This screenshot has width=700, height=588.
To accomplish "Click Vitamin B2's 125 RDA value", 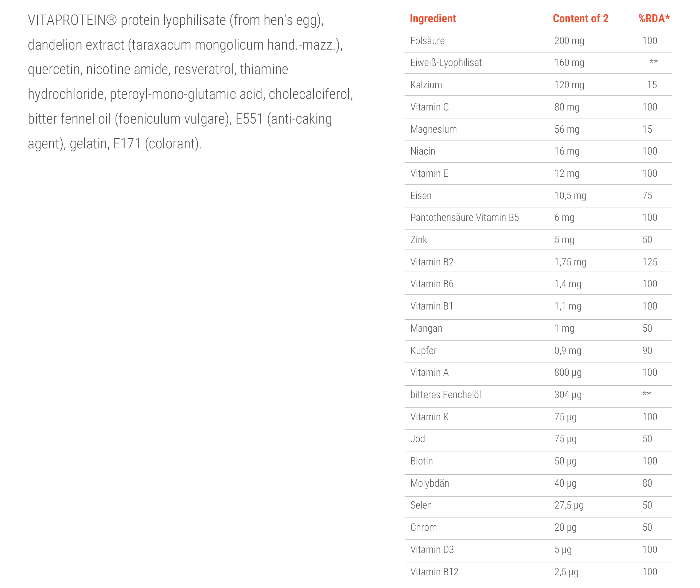I will click(650, 262).
